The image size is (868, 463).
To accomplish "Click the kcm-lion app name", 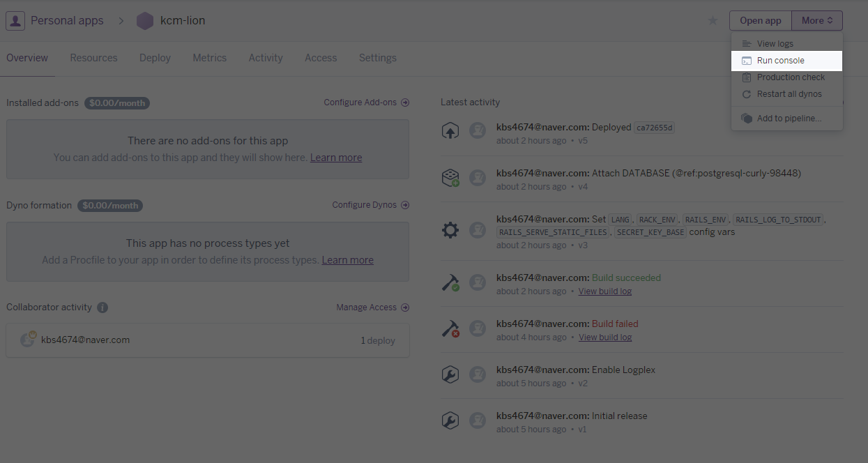I will click(183, 21).
